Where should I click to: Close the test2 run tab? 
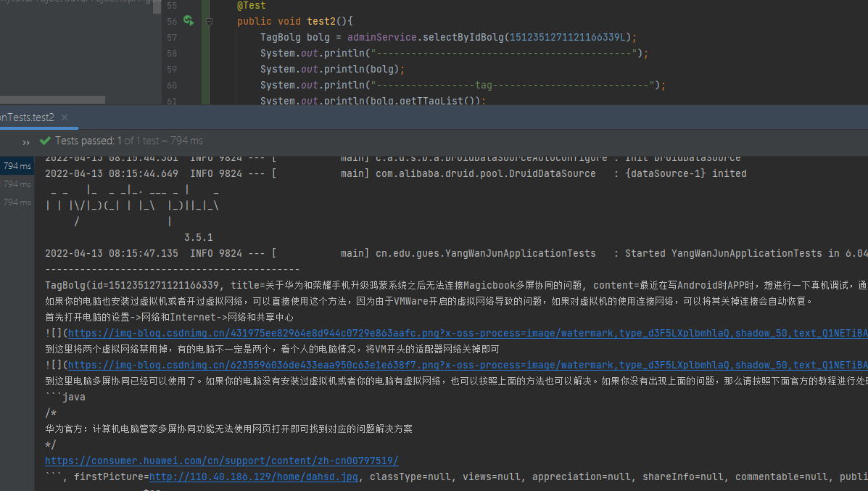point(65,117)
